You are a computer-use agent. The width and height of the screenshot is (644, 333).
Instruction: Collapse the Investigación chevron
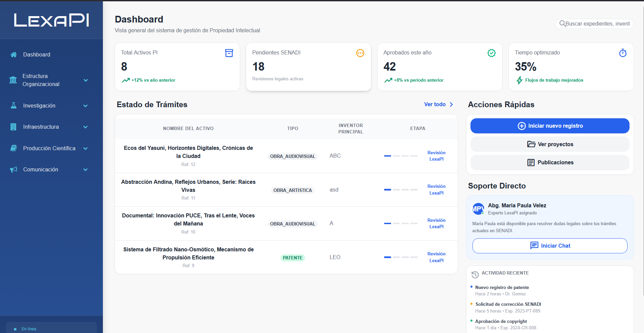click(x=86, y=106)
